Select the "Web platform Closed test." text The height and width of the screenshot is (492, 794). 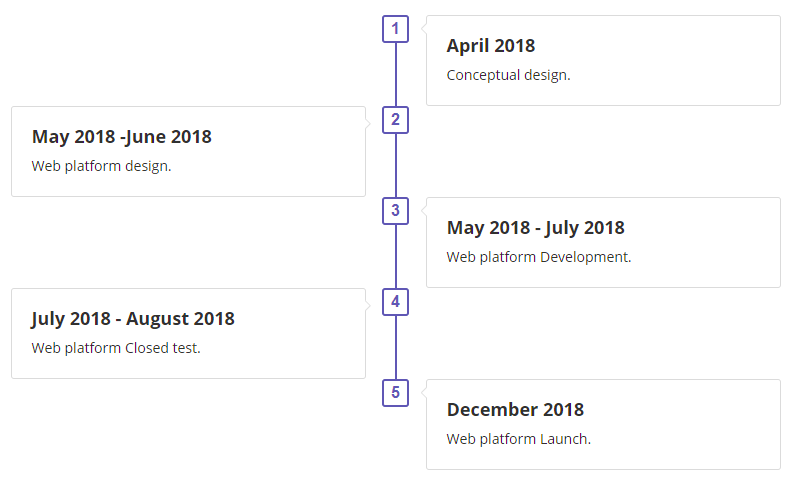[116, 348]
